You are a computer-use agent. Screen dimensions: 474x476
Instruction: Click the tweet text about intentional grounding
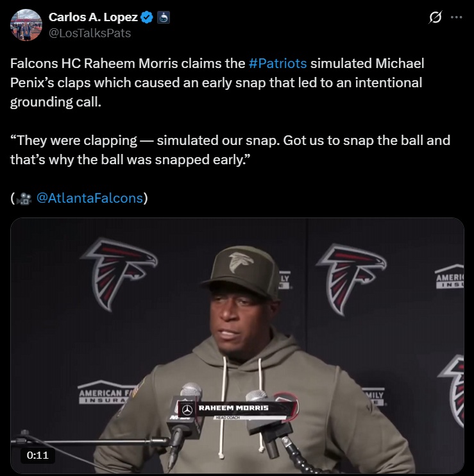click(217, 83)
